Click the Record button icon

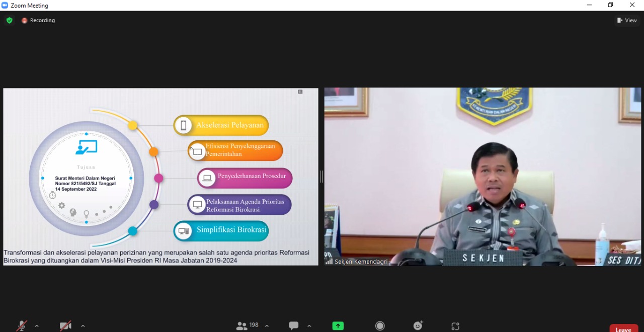[380, 325]
